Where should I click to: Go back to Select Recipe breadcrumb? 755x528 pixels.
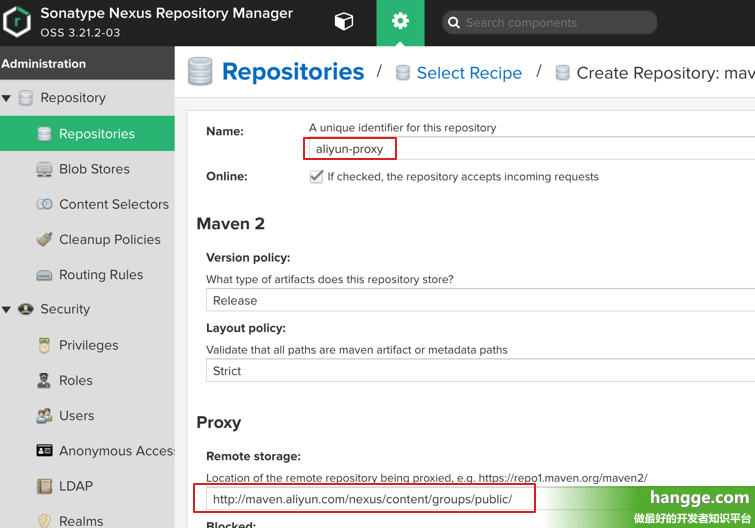pyautogui.click(x=469, y=73)
